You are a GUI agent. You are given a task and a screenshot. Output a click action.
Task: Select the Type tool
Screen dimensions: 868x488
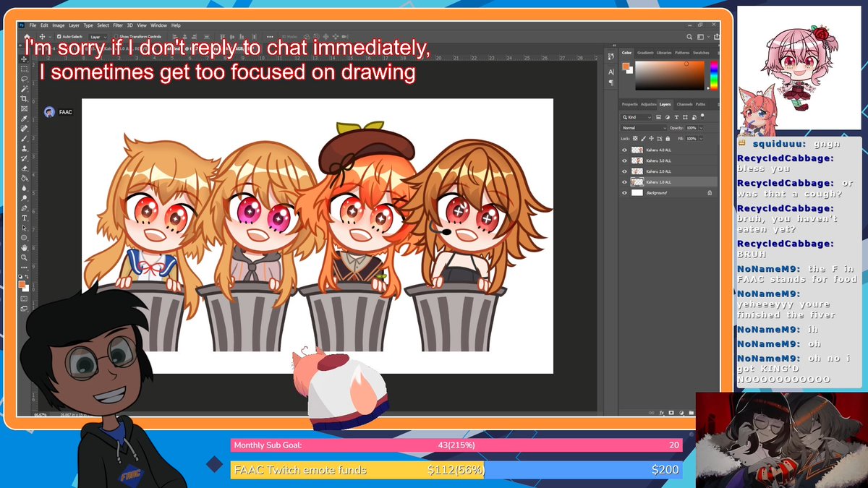point(25,218)
